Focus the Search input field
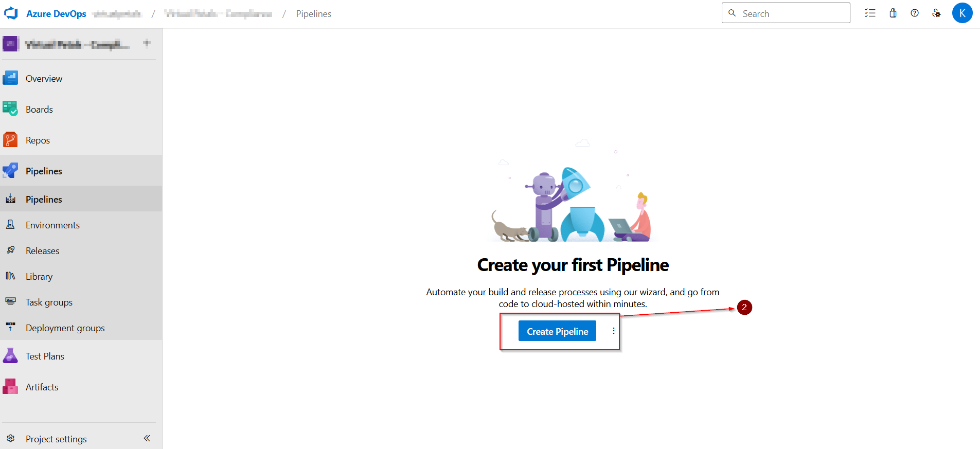The image size is (980, 449). (x=786, y=13)
